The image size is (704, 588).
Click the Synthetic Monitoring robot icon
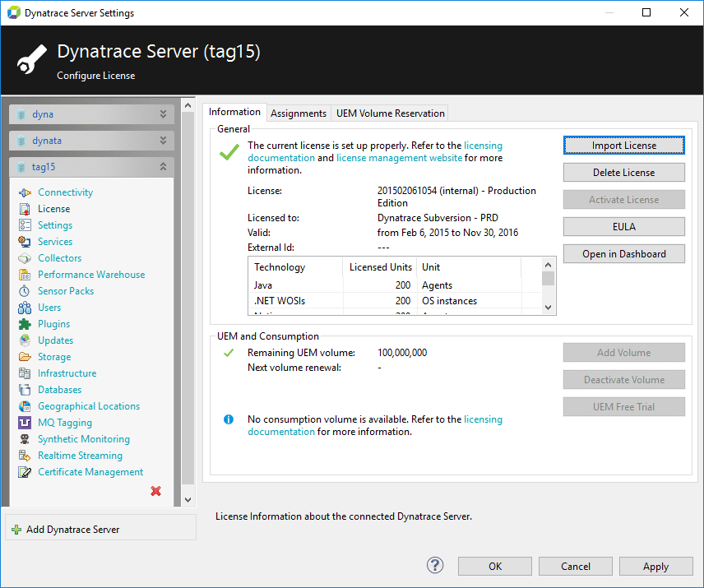pos(25,439)
